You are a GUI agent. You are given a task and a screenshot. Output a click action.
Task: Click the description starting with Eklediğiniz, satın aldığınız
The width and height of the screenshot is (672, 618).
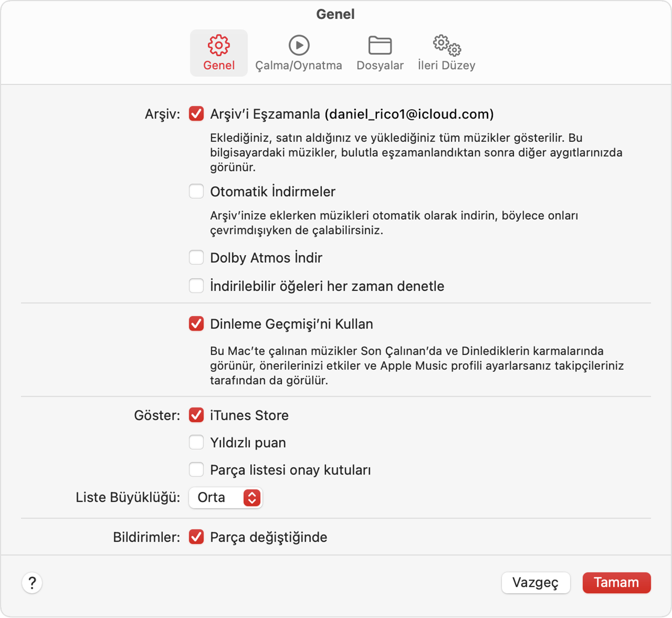point(416,152)
